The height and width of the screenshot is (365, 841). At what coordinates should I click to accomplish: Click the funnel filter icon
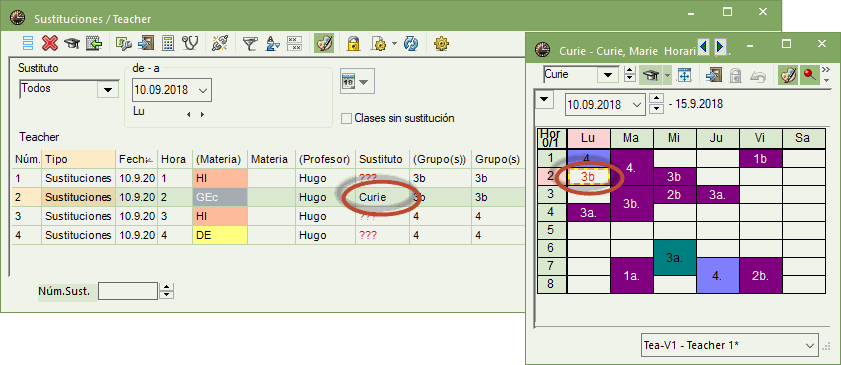[249, 43]
